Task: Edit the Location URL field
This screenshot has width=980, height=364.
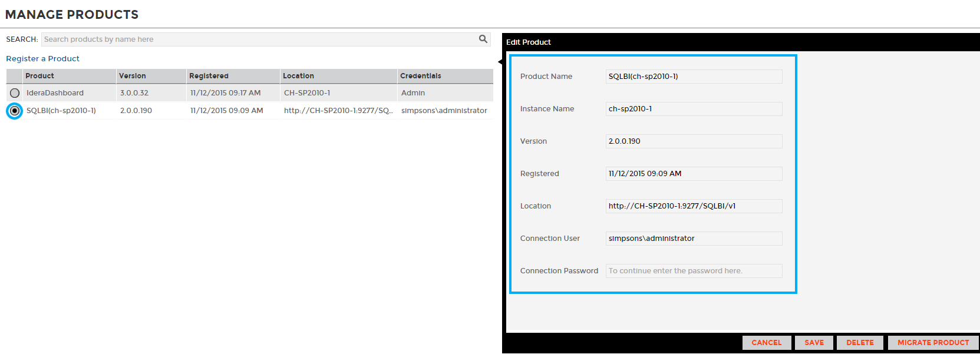Action: (x=694, y=206)
